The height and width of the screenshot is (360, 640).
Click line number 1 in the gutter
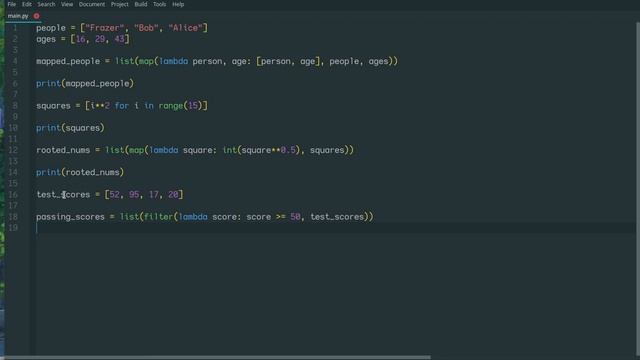click(x=15, y=28)
